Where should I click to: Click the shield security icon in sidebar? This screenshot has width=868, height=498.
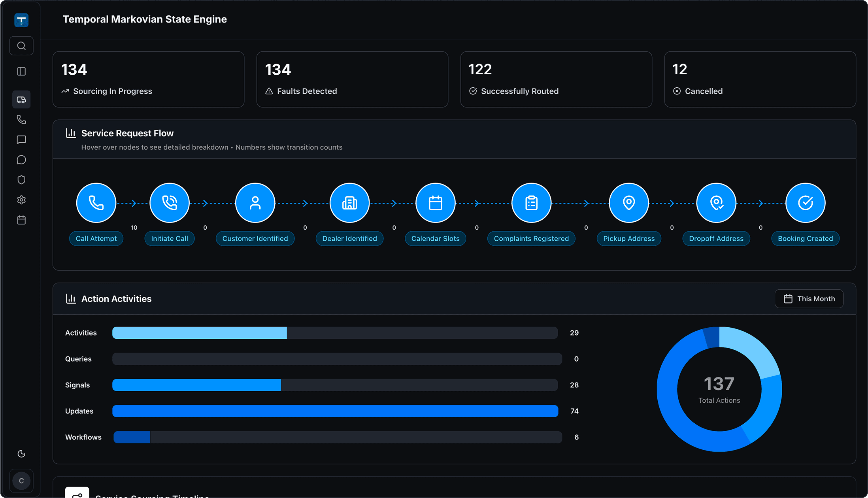21,179
